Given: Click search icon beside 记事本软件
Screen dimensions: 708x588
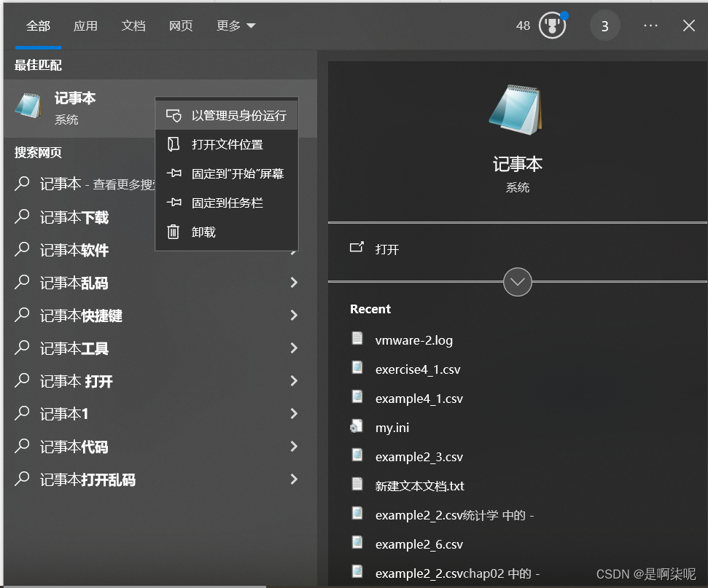Looking at the screenshot, I should click(22, 249).
